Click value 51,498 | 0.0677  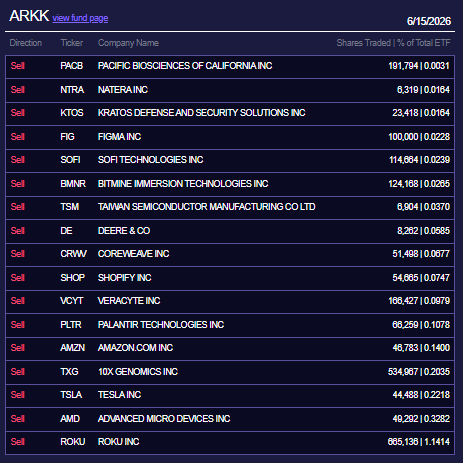point(421,254)
